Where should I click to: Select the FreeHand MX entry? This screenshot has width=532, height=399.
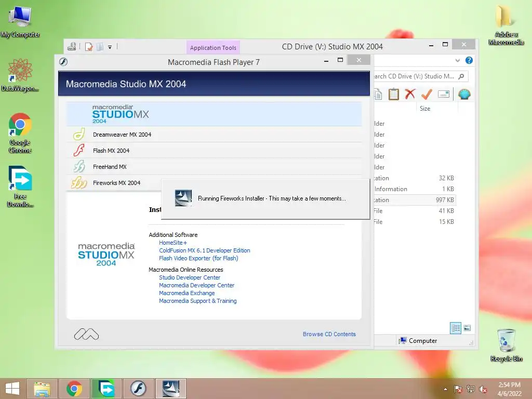click(214, 167)
